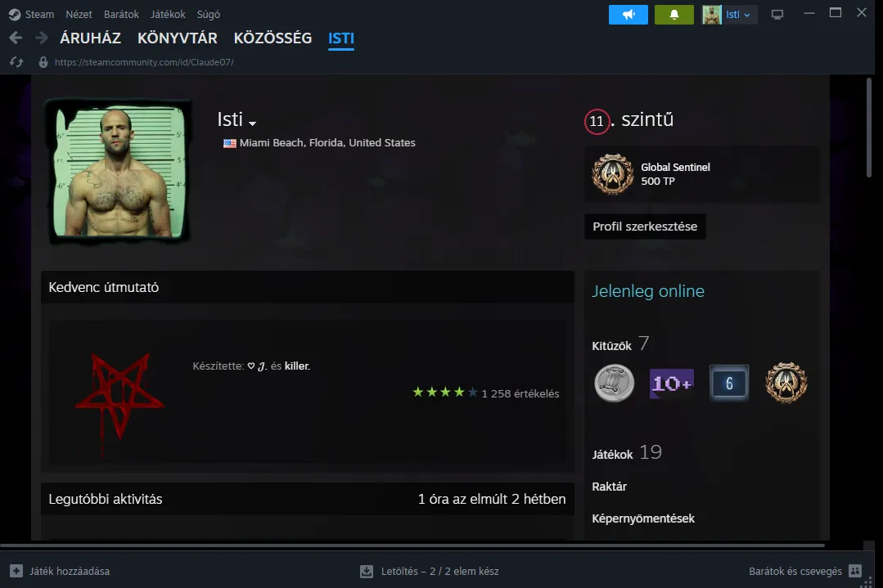The height and width of the screenshot is (588, 883).
Task: Open the Nézet menu
Action: click(79, 14)
